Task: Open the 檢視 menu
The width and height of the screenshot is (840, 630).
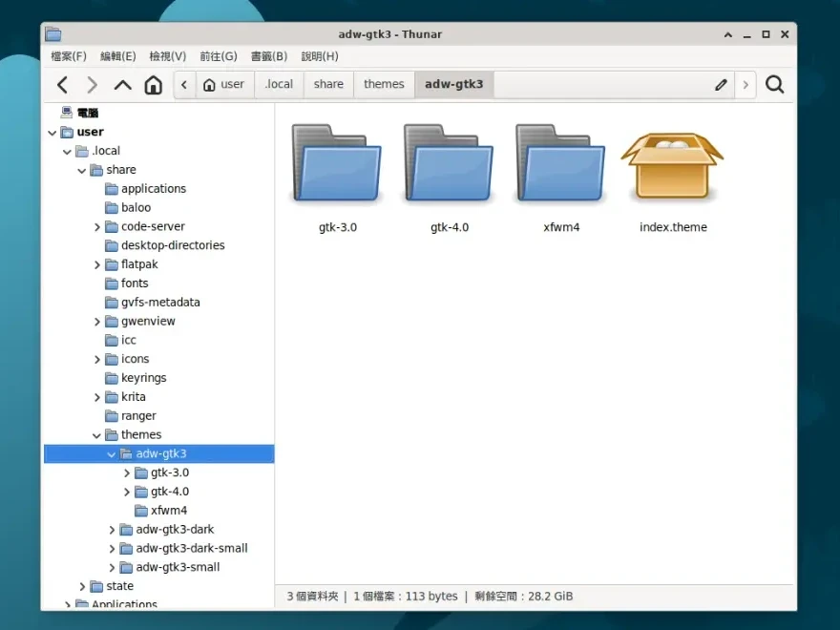Action: click(166, 56)
